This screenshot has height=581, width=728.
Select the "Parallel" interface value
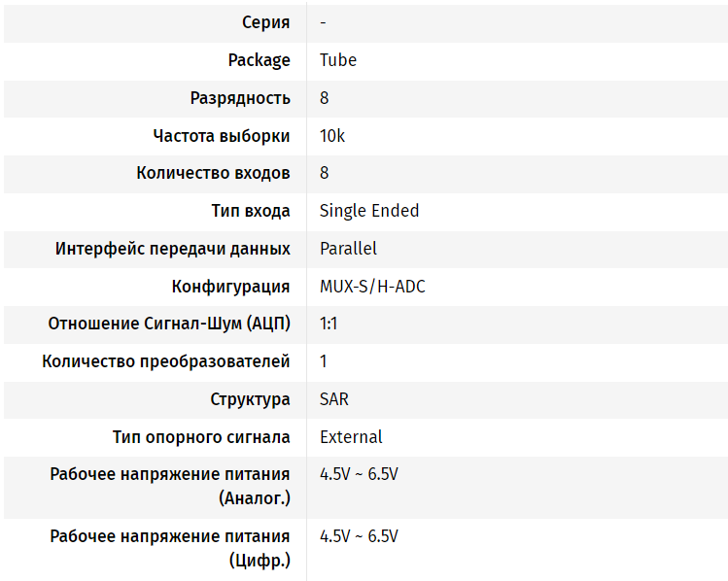[x=348, y=249]
